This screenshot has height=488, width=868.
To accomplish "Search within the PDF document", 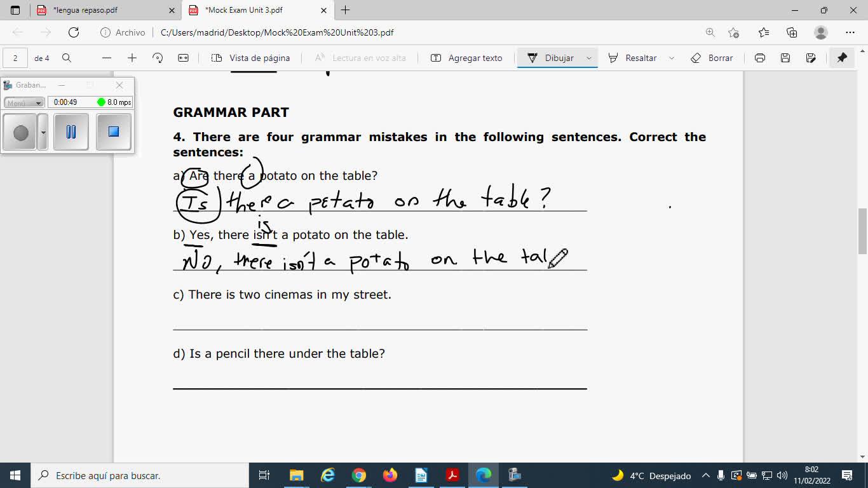I will pos(67,58).
